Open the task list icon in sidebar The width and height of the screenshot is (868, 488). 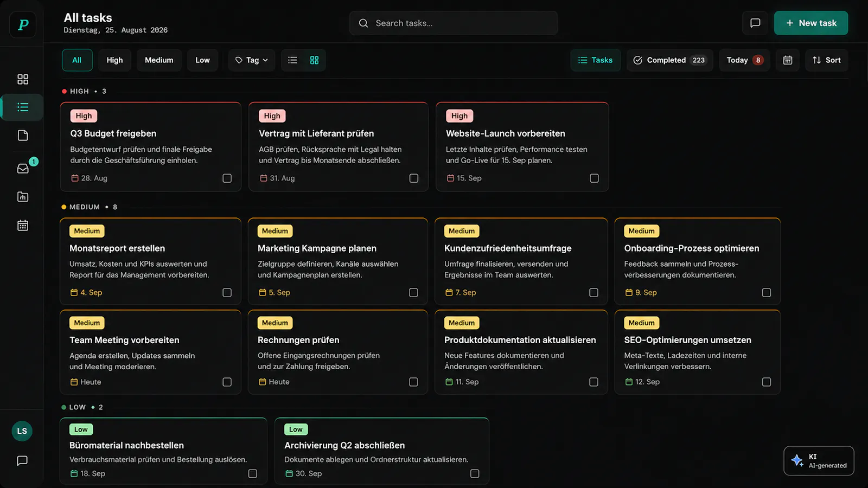tap(23, 107)
